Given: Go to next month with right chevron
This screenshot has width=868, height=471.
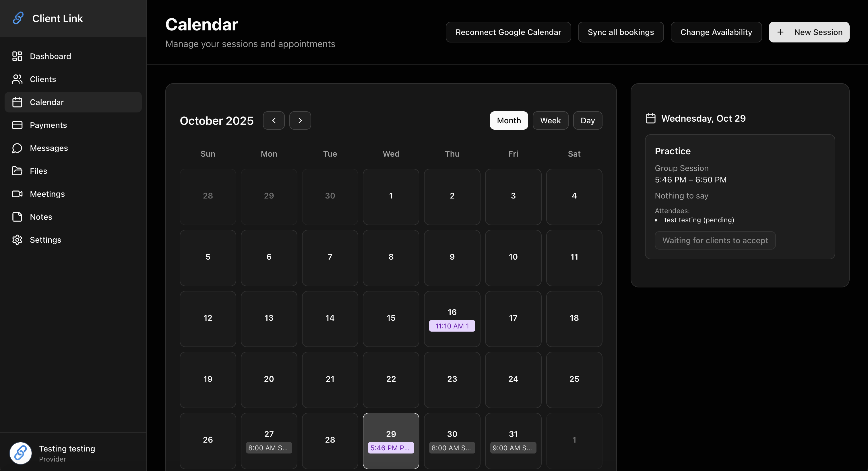Looking at the screenshot, I should (300, 120).
